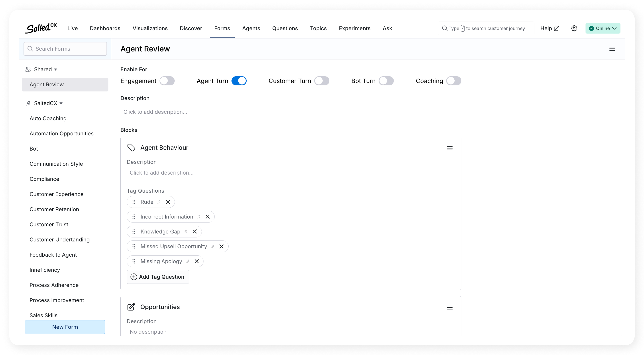Open the settings gear icon

574,28
